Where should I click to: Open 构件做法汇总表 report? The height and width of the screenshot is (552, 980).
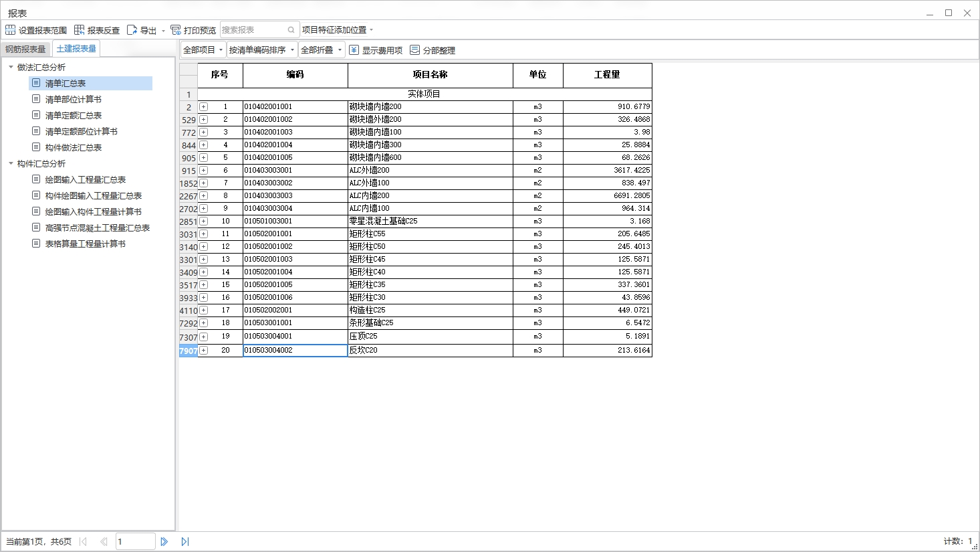(x=74, y=147)
